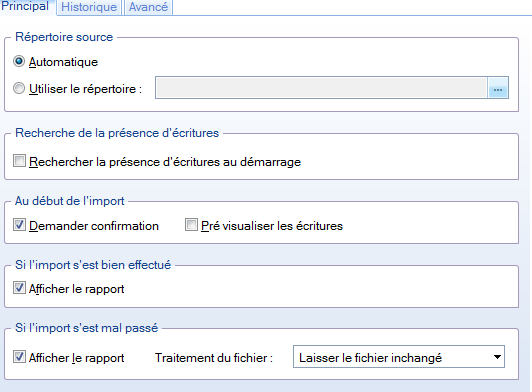This screenshot has width=532, height=392.
Task: Enable Rechercher la présence d'écritures au démarrage
Action: tap(19, 161)
